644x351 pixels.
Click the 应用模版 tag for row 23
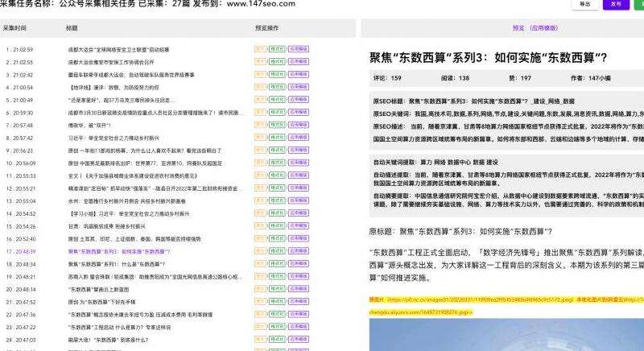coord(299,327)
